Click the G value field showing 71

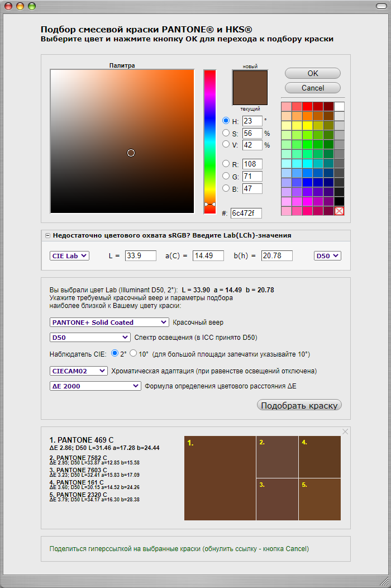[252, 176]
